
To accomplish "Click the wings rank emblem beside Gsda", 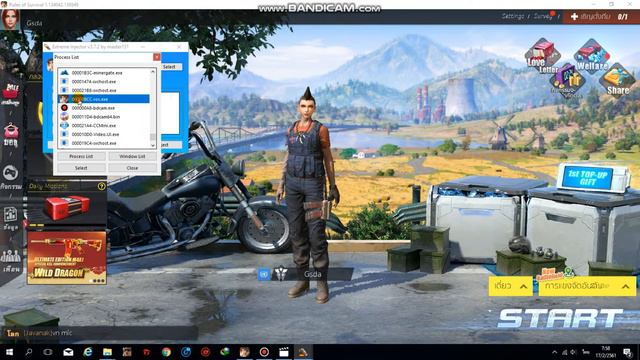I will (x=281, y=274).
